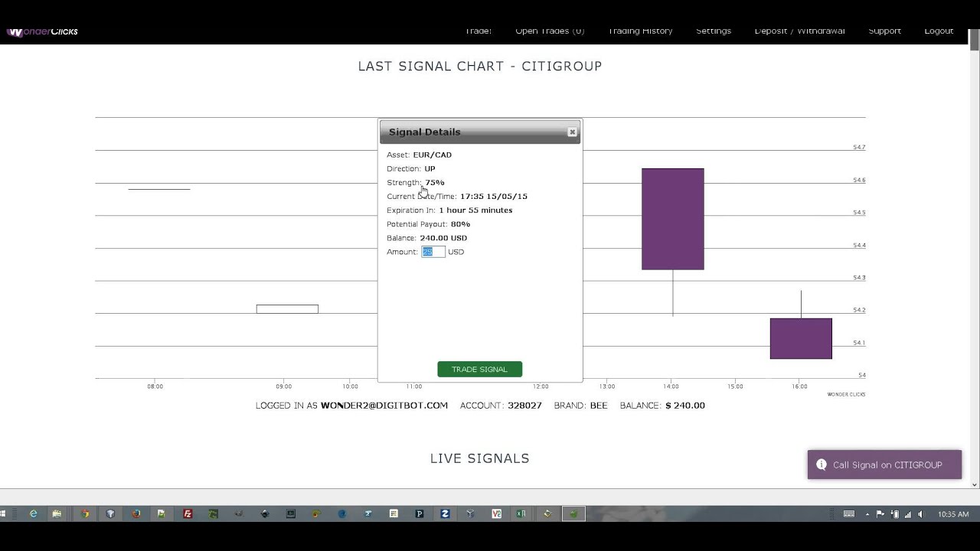
Task: Click the WONDER2@DIGITBOT.COM login text
Action: pyautogui.click(x=384, y=406)
